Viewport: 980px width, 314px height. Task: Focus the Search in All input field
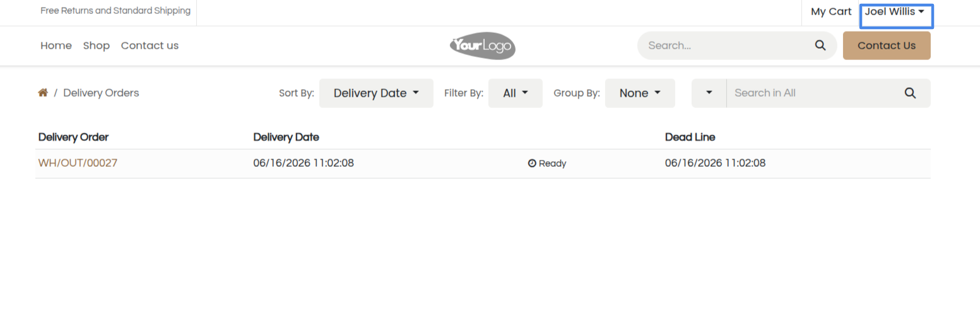814,93
